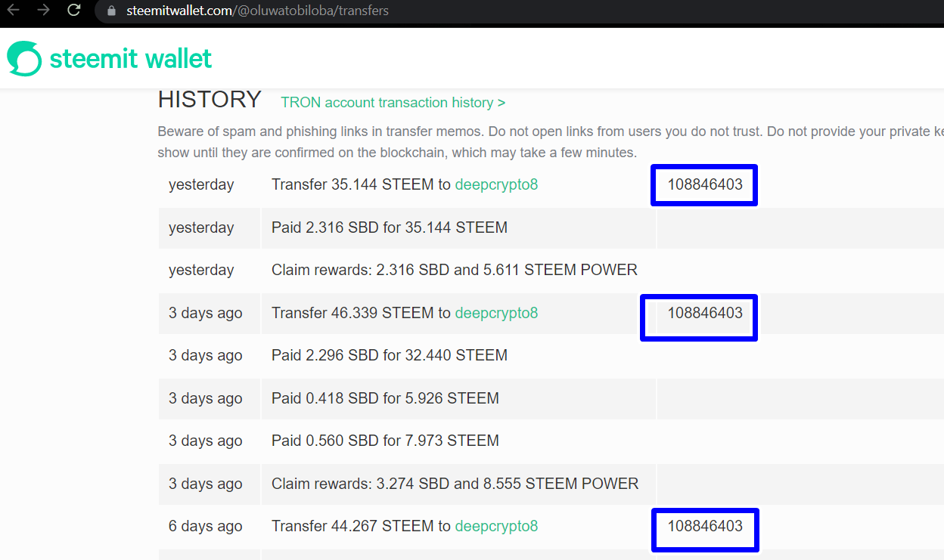Screen dimensions: 944x560
Task: Click 'Transfer 44.267 STEEM to' text
Action: point(361,526)
